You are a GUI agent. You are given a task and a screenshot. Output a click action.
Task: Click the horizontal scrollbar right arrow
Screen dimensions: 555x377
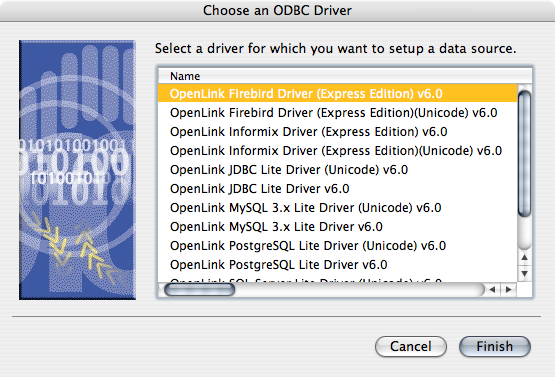click(x=509, y=290)
